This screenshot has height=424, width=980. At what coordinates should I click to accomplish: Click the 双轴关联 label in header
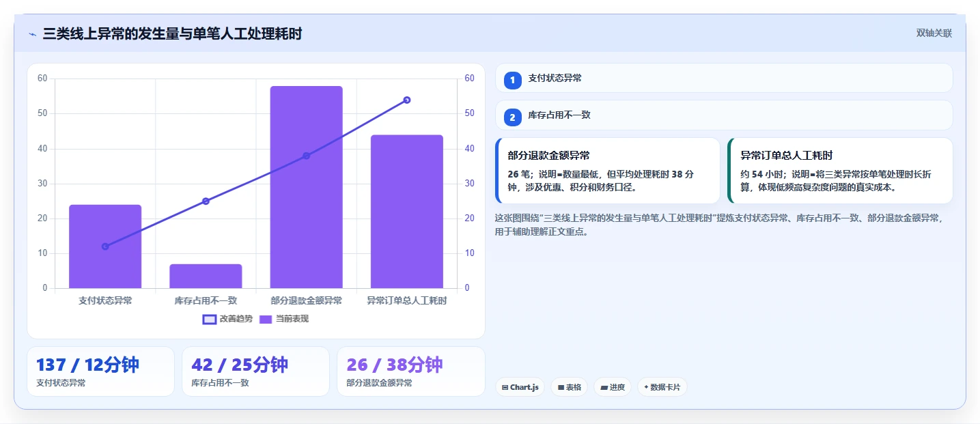click(934, 33)
